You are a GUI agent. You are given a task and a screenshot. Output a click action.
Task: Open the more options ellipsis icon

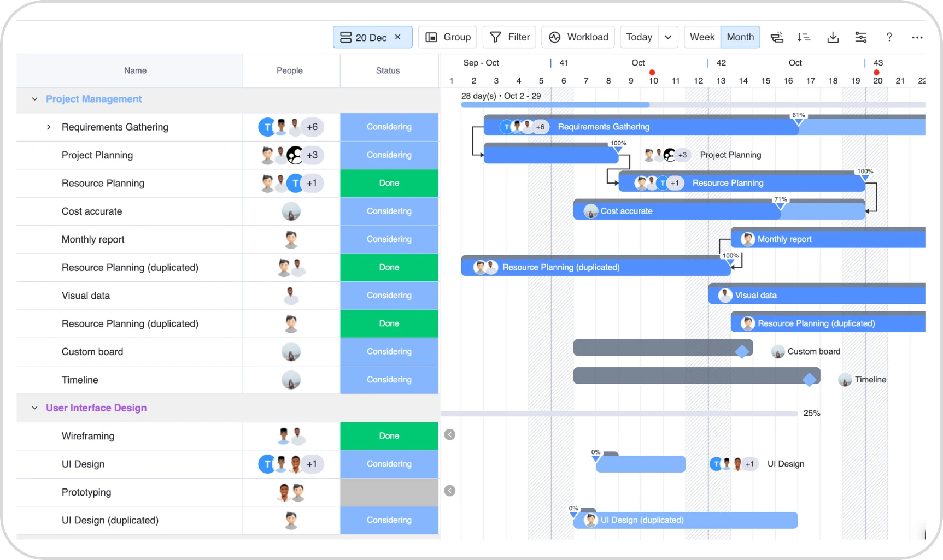918,37
